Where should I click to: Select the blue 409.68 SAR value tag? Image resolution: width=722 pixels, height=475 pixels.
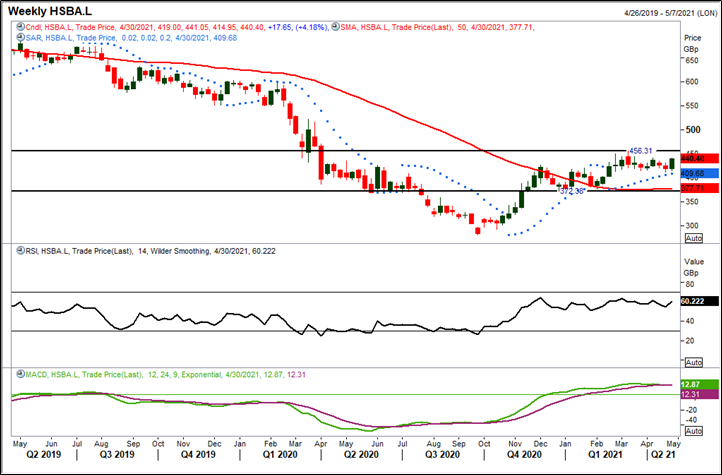[699, 174]
